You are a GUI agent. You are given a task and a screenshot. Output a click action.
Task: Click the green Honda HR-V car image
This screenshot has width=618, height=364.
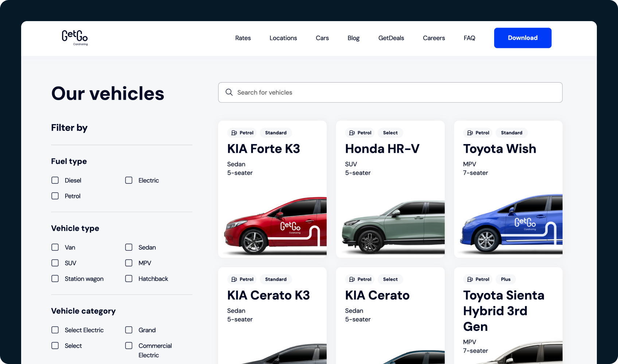(393, 226)
